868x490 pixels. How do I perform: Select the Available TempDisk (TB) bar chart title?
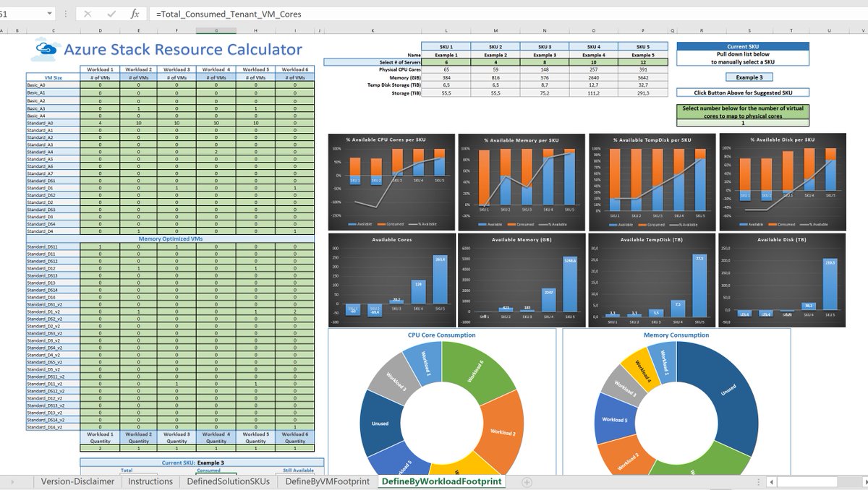652,240
